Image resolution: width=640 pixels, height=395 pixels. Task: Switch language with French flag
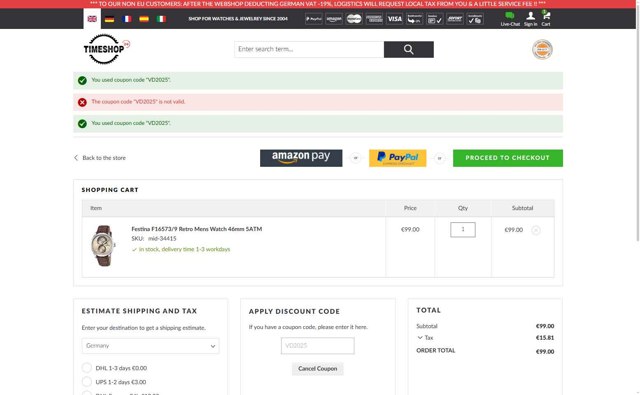tap(127, 19)
